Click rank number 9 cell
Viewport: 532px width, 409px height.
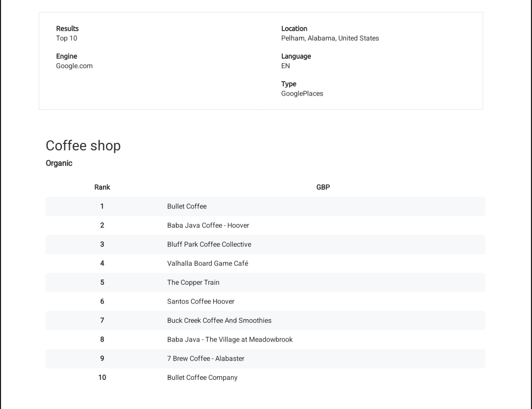[x=102, y=358]
